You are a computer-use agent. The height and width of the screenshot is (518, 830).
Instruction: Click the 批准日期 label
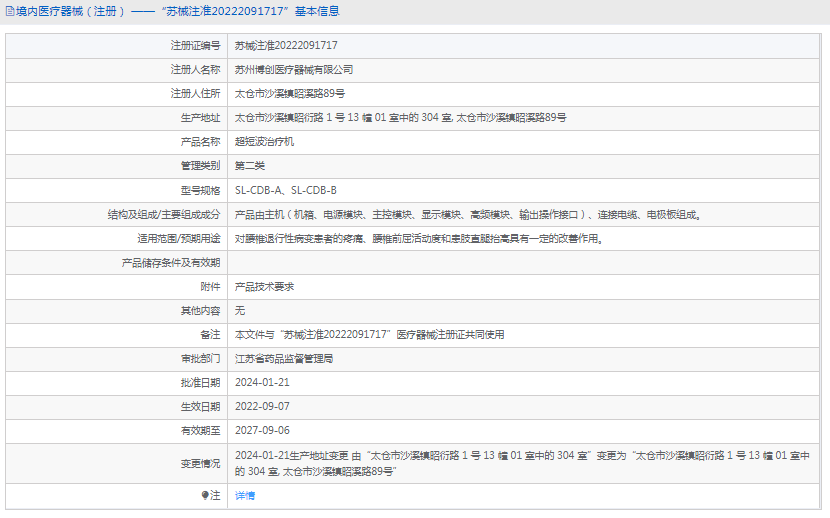tap(200, 383)
